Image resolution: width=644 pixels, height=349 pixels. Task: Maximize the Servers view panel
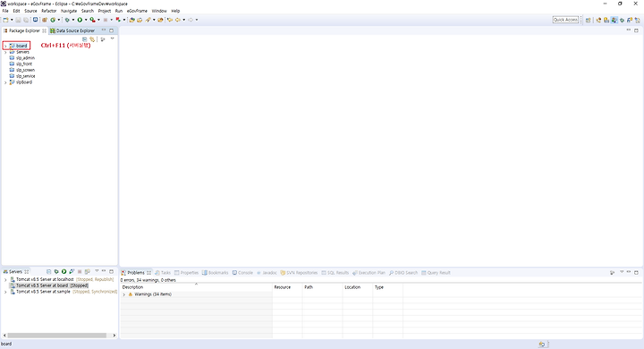[111, 272]
